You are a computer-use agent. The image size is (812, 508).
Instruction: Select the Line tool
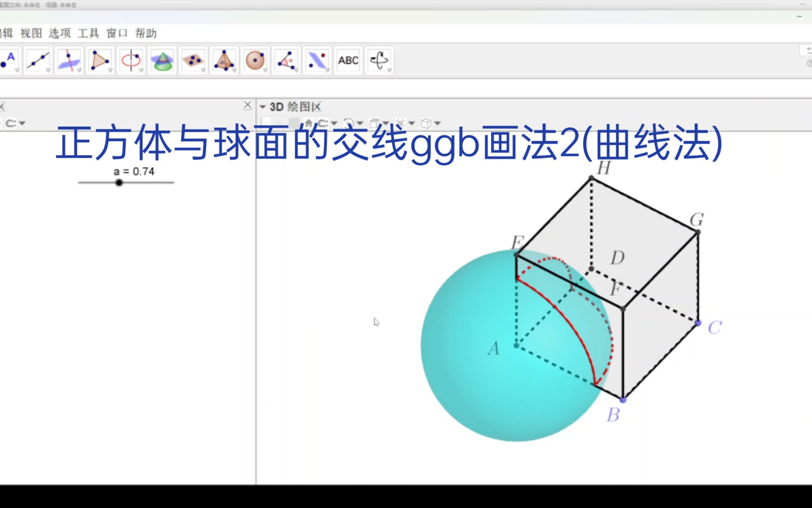pos(38,60)
